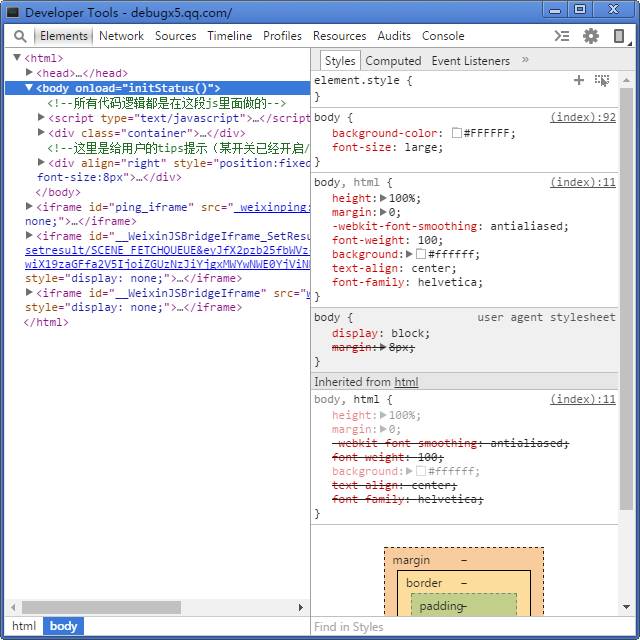This screenshot has width=640, height=640.
Task: Click the border box in the metrics diagram
Action: coord(464,582)
